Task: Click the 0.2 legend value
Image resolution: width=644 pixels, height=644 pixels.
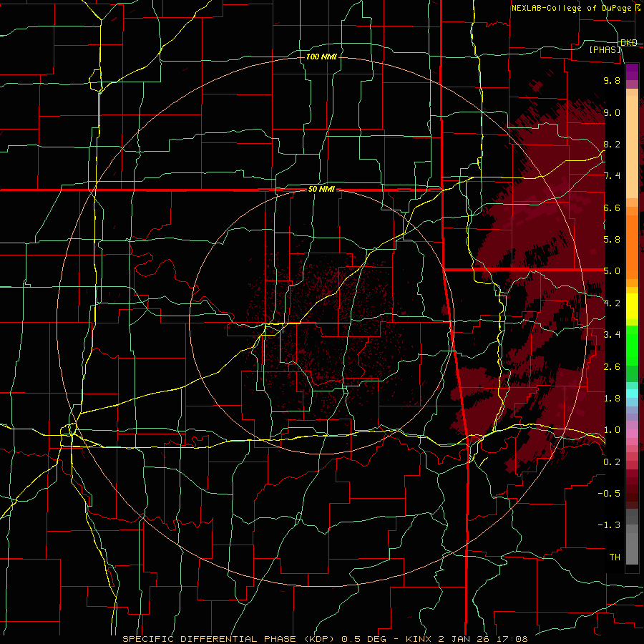Action: pyautogui.click(x=612, y=462)
